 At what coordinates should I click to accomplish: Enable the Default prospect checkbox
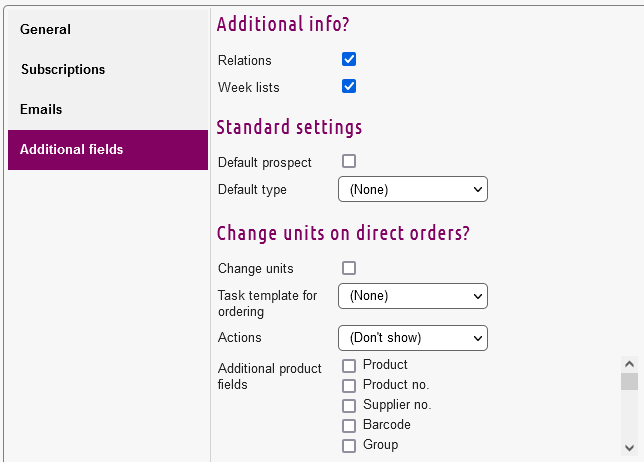point(349,161)
